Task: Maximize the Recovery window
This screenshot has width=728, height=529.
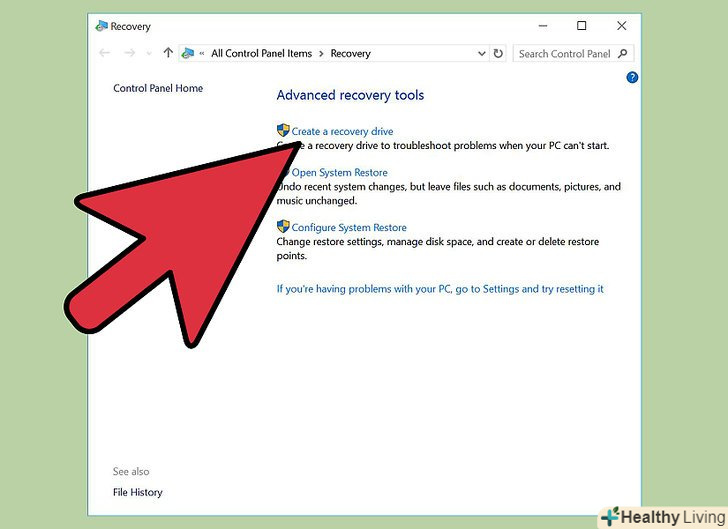Action: tap(581, 26)
